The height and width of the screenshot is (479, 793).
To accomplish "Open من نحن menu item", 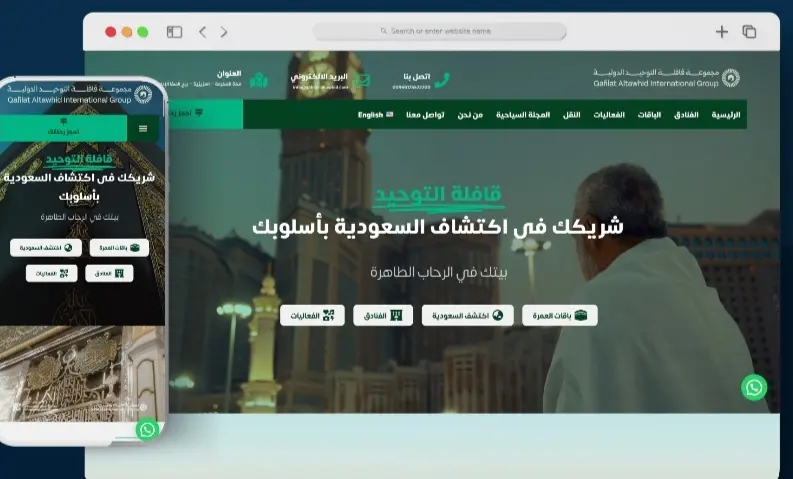I will point(470,115).
